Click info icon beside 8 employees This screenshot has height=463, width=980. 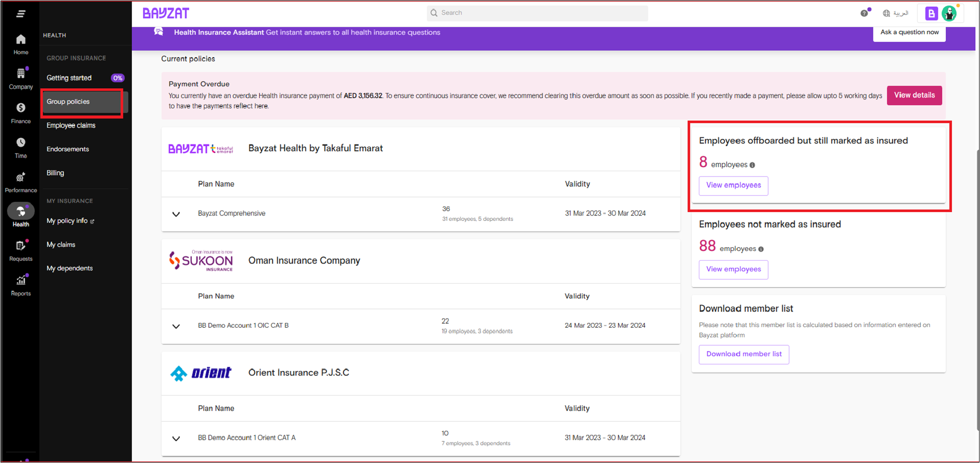752,165
